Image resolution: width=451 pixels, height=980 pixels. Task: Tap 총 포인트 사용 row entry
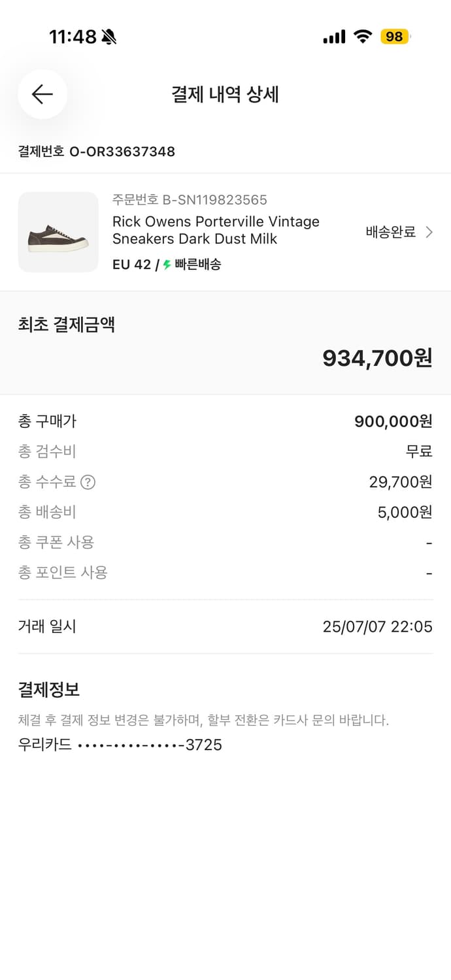click(x=225, y=573)
